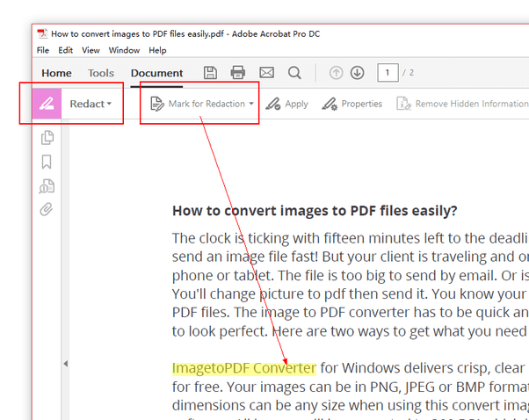
Task: Click paragraph line starting "The clock is ticking"
Action: pos(351,238)
